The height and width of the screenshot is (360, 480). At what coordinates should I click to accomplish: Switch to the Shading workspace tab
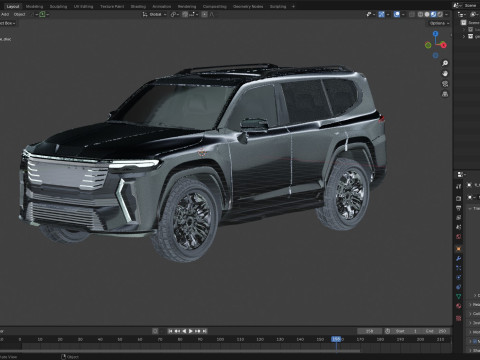[138, 6]
